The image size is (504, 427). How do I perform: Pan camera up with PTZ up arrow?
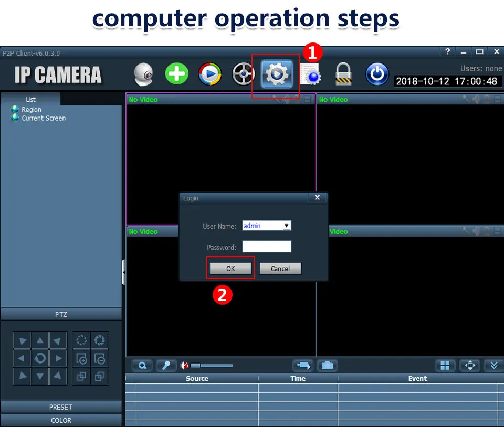click(40, 340)
